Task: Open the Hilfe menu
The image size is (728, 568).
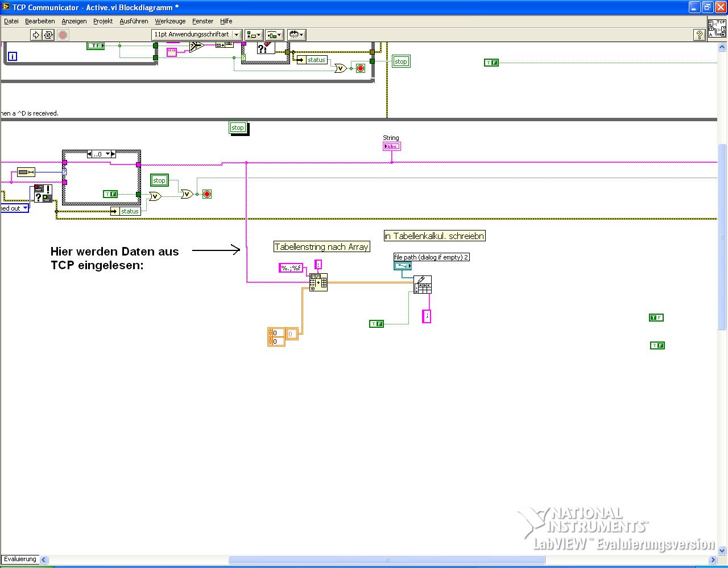Action: pos(226,21)
